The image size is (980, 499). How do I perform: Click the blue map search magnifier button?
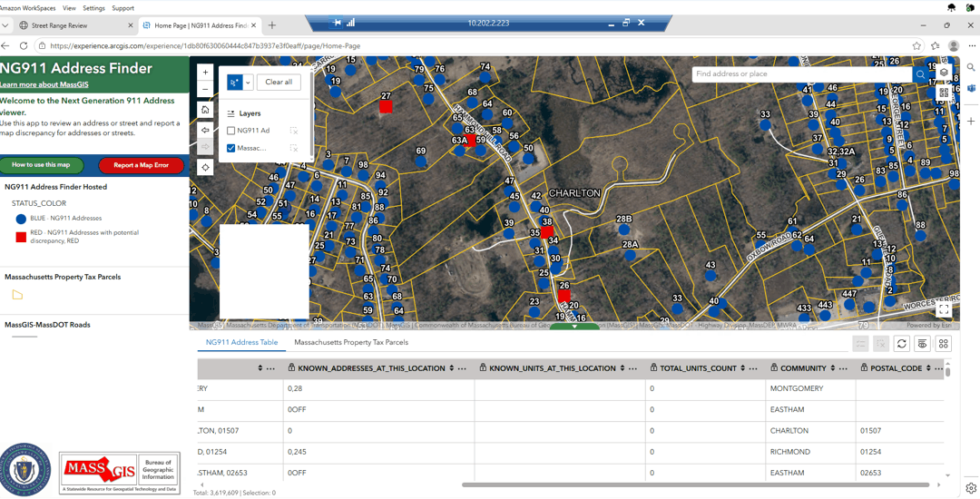click(920, 74)
